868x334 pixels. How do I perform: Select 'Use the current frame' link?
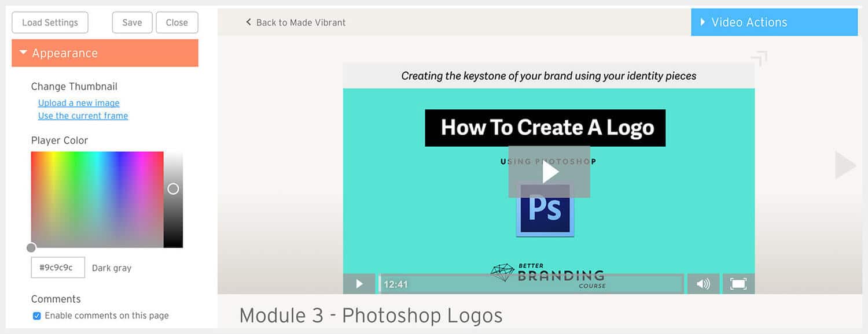(x=83, y=116)
